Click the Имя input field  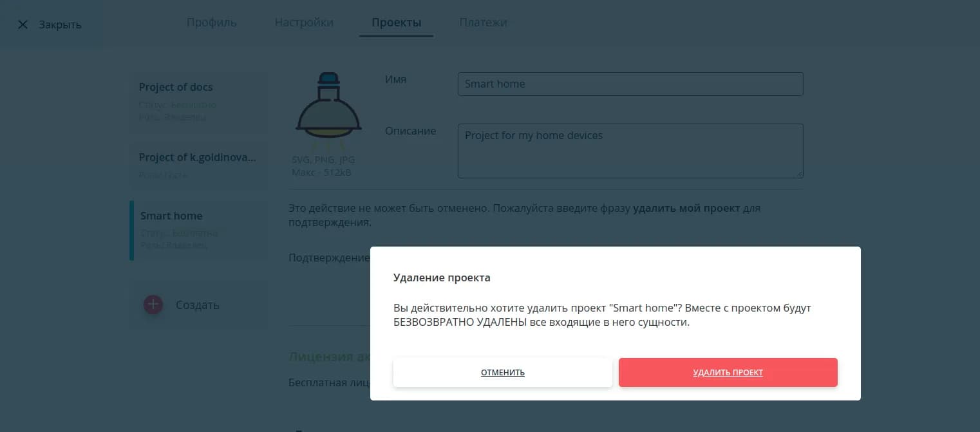[630, 84]
